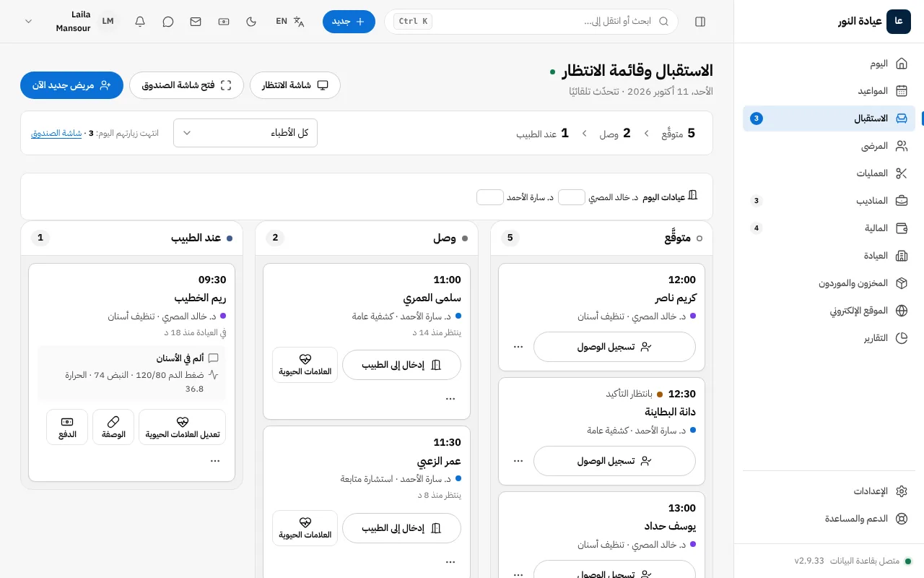Open الإعدادات settings in sidebar
This screenshot has width=924, height=578.
pos(829,491)
